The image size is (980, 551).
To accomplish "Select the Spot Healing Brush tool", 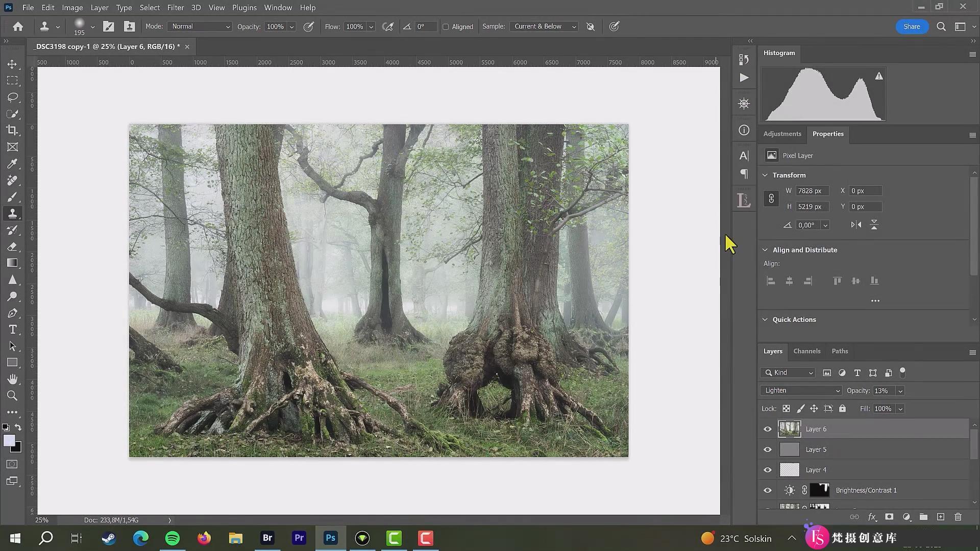I will click(x=12, y=180).
